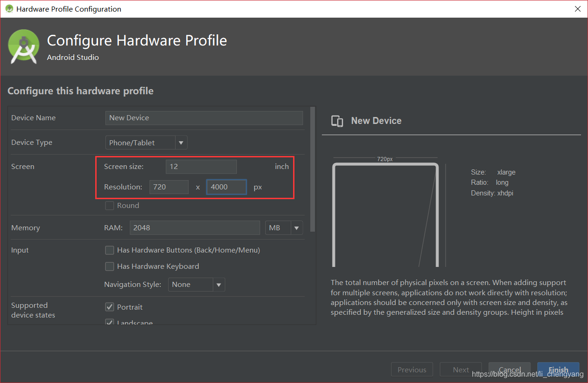Click the RAM field showing 2048
Screen dimensions: 588x383
195,228
